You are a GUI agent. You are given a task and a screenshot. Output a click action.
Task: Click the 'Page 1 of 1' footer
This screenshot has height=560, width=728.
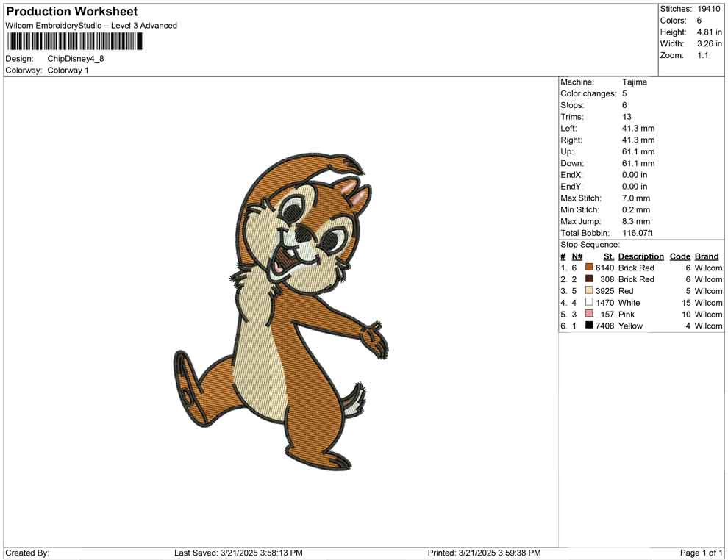[701, 553]
